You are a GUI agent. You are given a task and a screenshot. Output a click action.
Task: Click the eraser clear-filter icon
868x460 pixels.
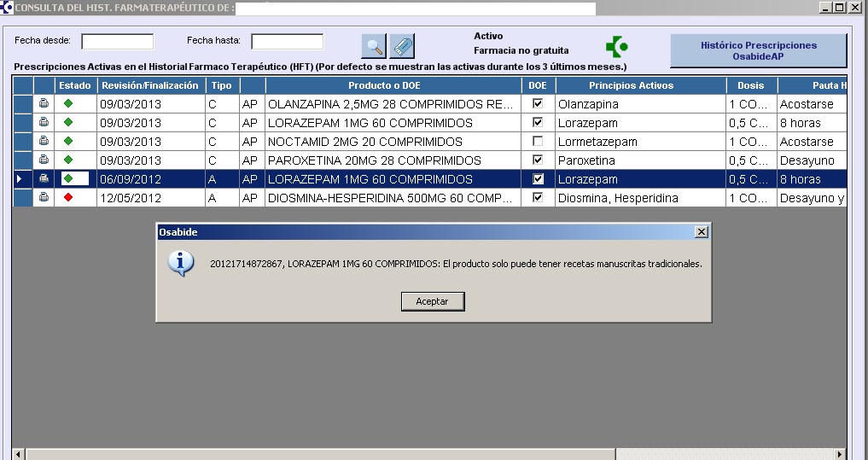pyautogui.click(x=402, y=46)
